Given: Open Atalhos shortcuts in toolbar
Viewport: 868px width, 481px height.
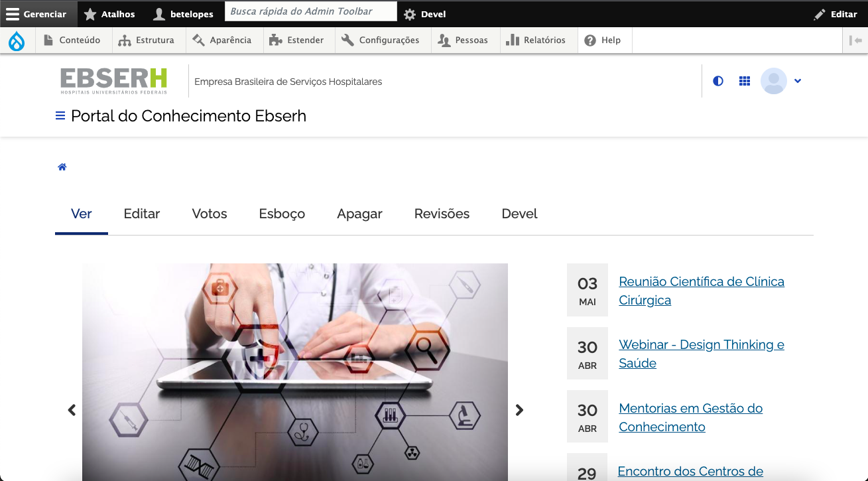Looking at the screenshot, I should point(110,14).
